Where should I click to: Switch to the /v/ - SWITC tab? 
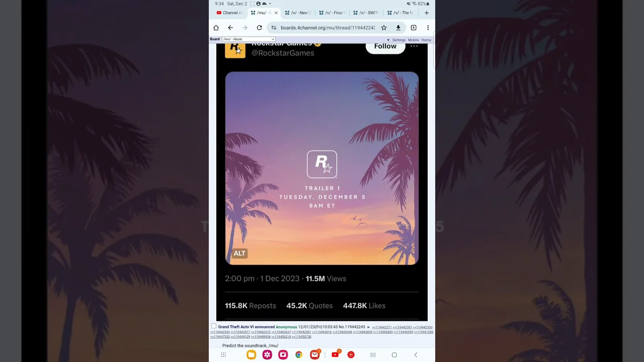tap(367, 13)
